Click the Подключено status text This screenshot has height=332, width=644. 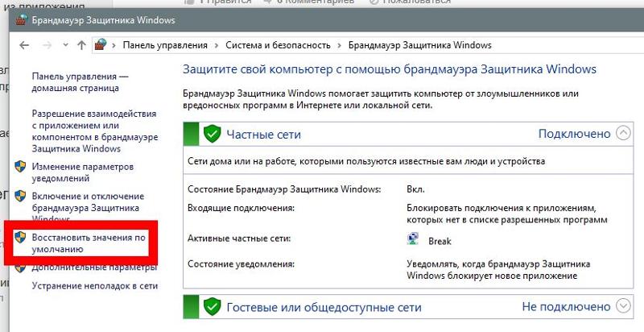(574, 134)
